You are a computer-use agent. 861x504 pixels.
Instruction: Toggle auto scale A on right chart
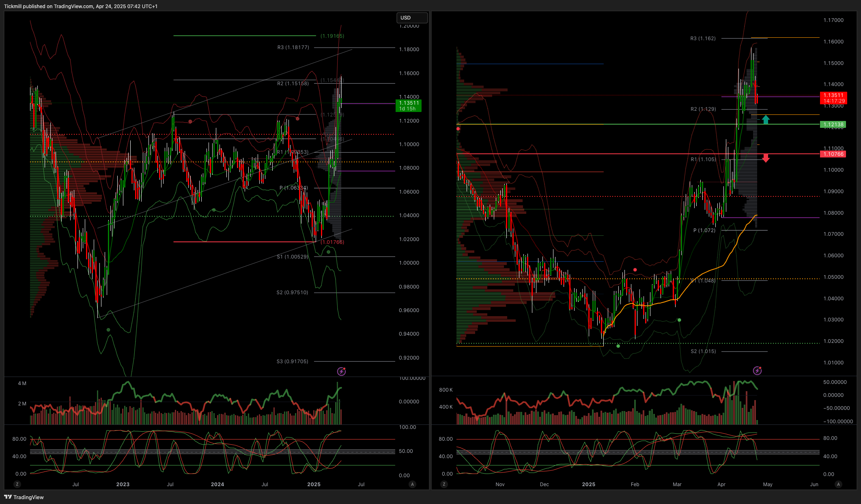pyautogui.click(x=839, y=484)
